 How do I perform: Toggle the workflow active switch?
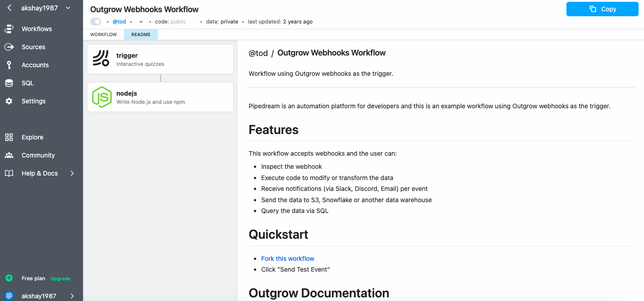tap(96, 22)
